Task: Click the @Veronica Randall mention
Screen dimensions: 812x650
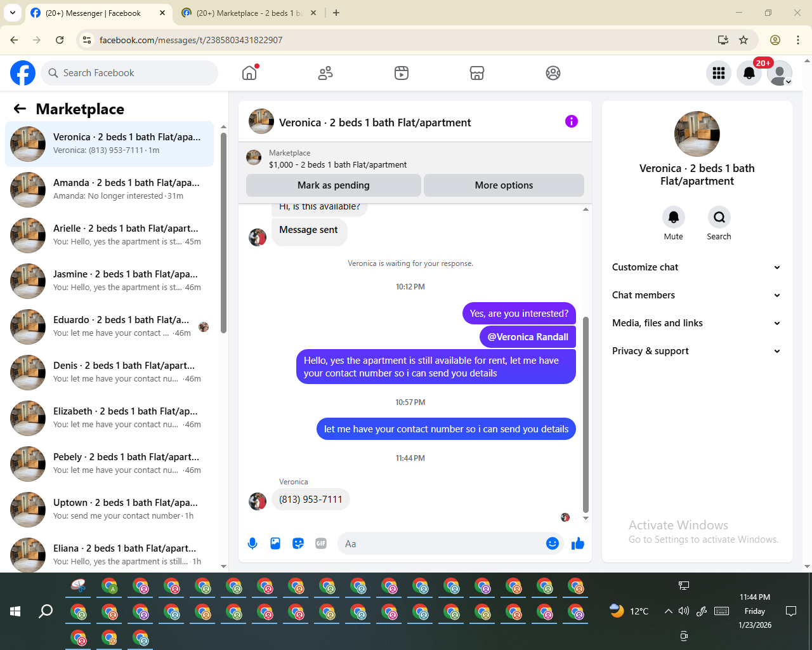Action: (x=528, y=337)
